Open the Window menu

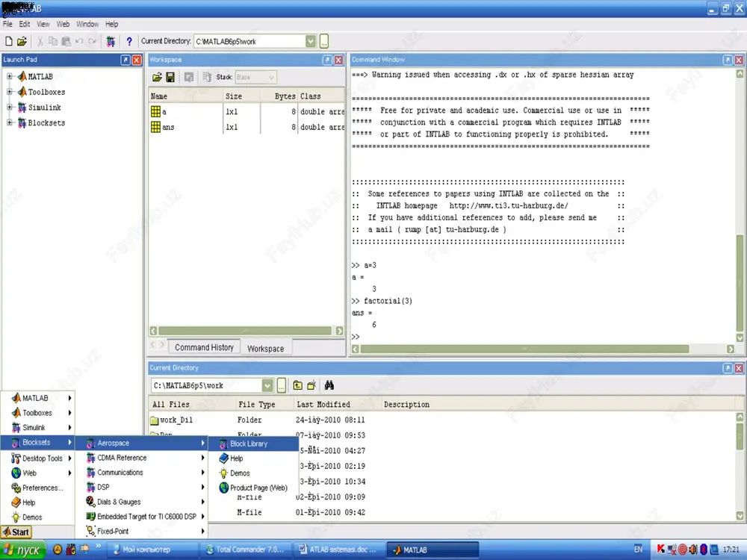pyautogui.click(x=87, y=24)
